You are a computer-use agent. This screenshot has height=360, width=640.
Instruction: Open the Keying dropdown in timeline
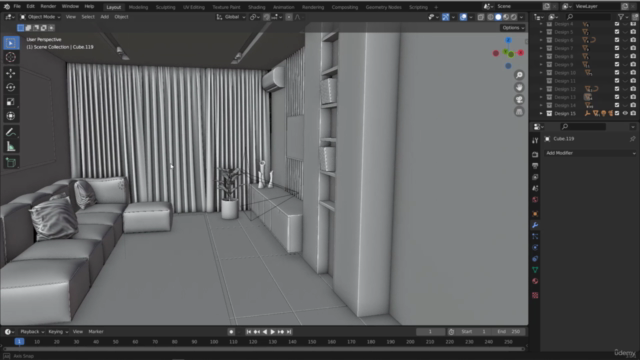coord(58,332)
